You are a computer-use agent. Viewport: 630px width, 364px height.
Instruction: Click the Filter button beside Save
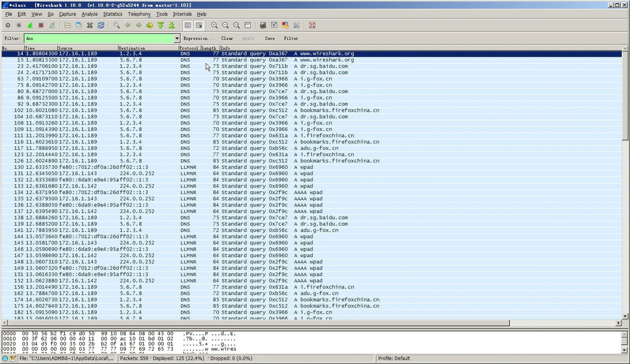[x=291, y=39]
